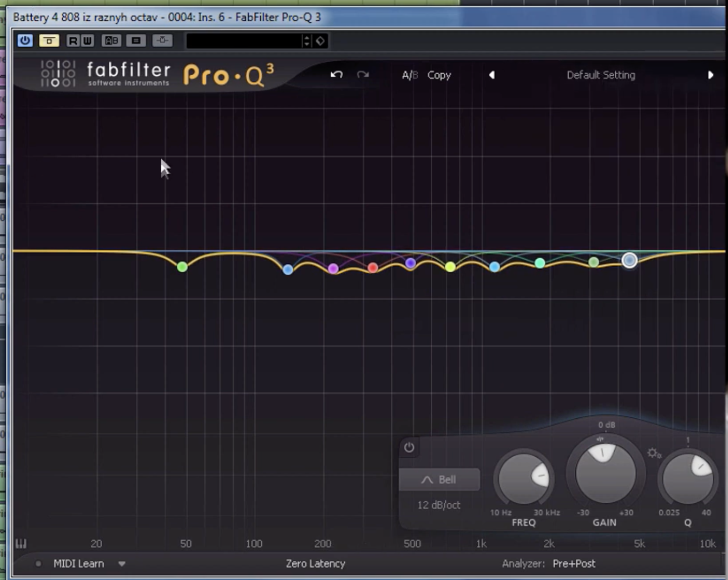The image size is (728, 580).
Task: Enable the R (read automation) button
Action: (x=73, y=40)
